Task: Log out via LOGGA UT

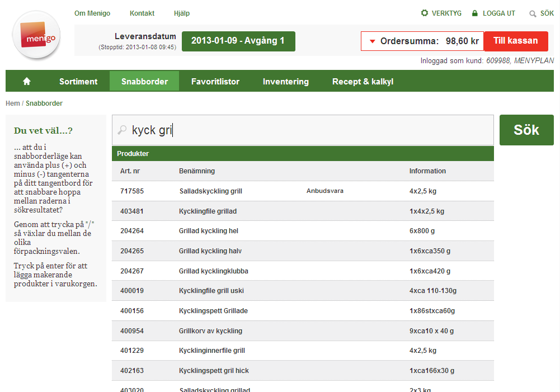Action: tap(498, 13)
